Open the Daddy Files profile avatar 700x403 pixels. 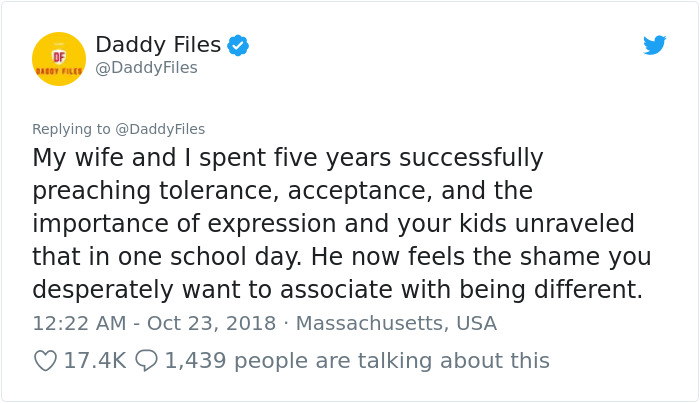point(59,59)
